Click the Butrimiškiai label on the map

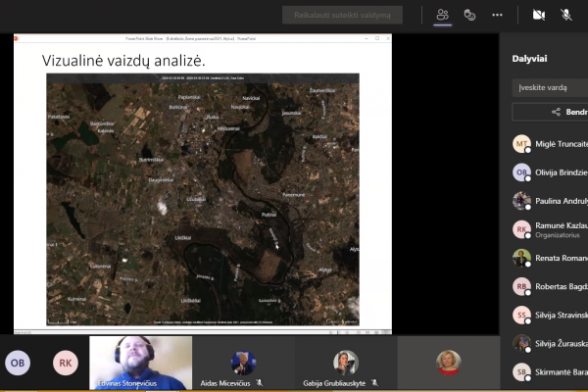pyautogui.click(x=151, y=160)
